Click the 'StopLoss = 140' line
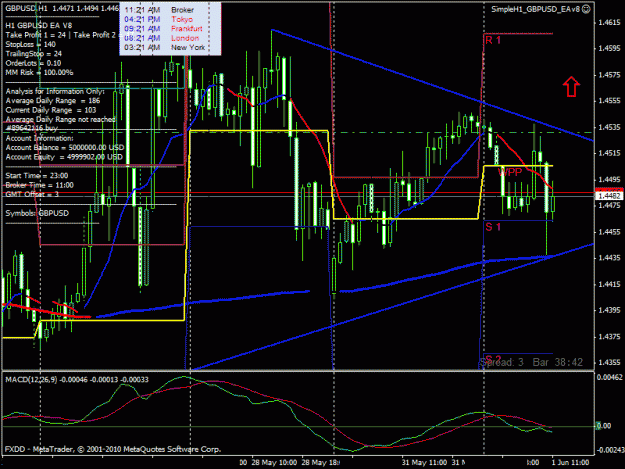 tap(31, 44)
